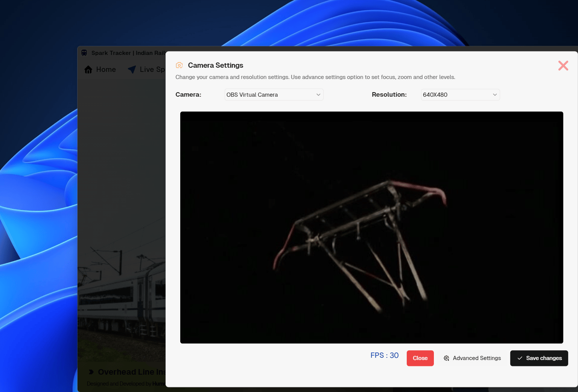Click the FPS : 30 indicator
The height and width of the screenshot is (392, 578).
point(384,356)
